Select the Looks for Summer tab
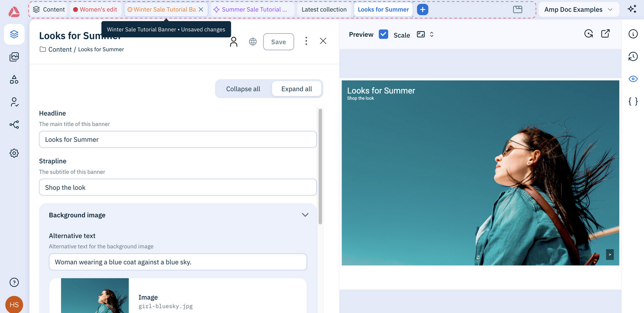This screenshot has width=644, height=313. [x=383, y=10]
